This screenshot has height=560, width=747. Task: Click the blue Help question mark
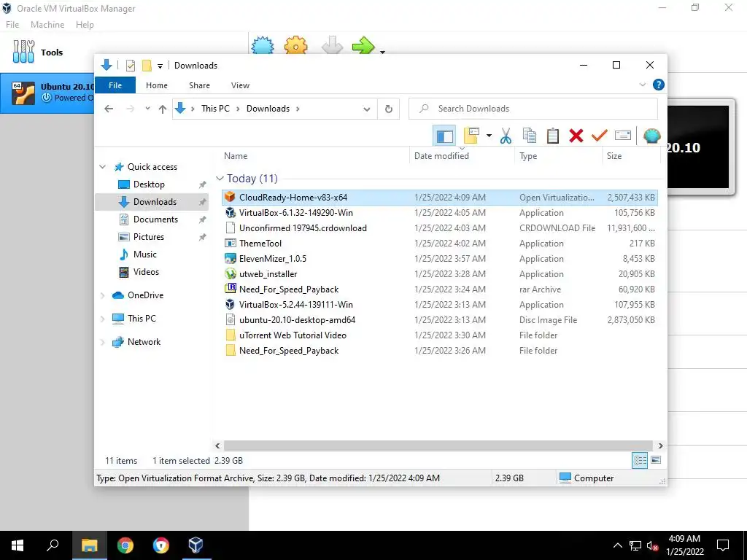pyautogui.click(x=659, y=85)
